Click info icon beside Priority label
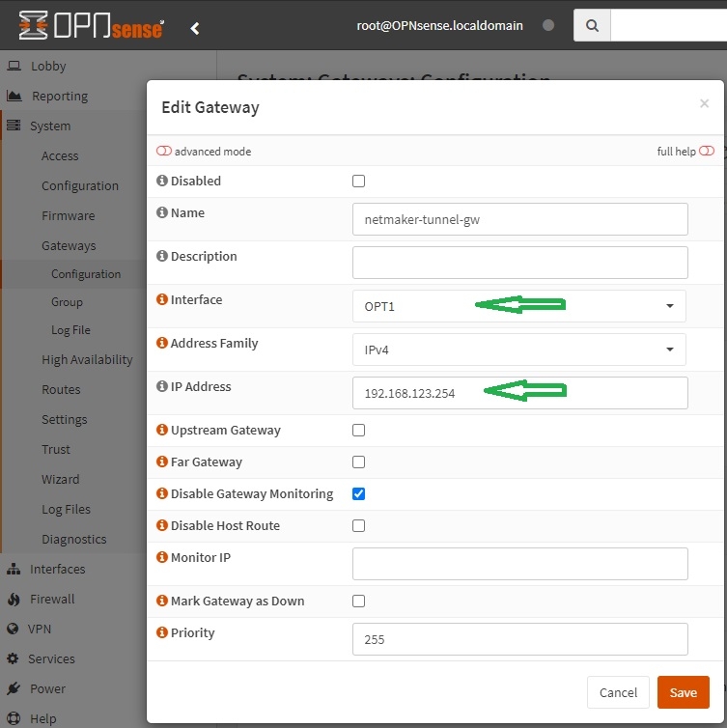 [162, 633]
